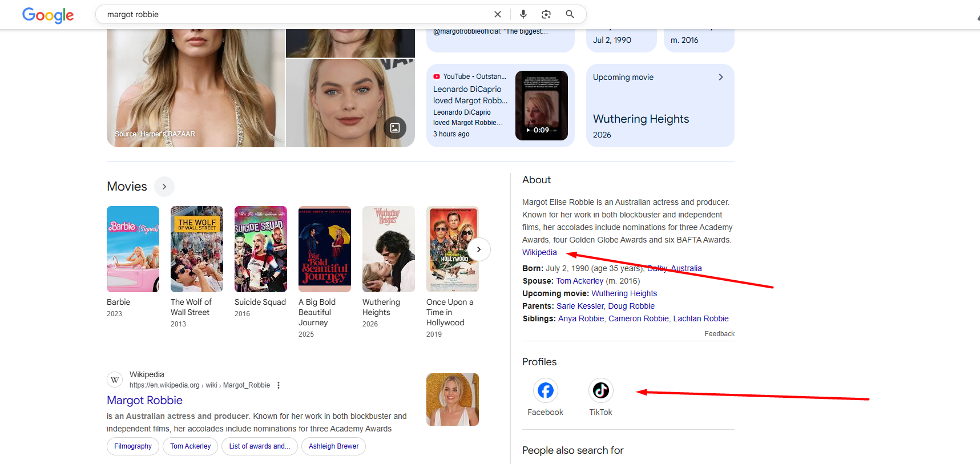This screenshot has width=980, height=464.
Task: Play the YouTube video thumbnail
Action: click(x=541, y=106)
